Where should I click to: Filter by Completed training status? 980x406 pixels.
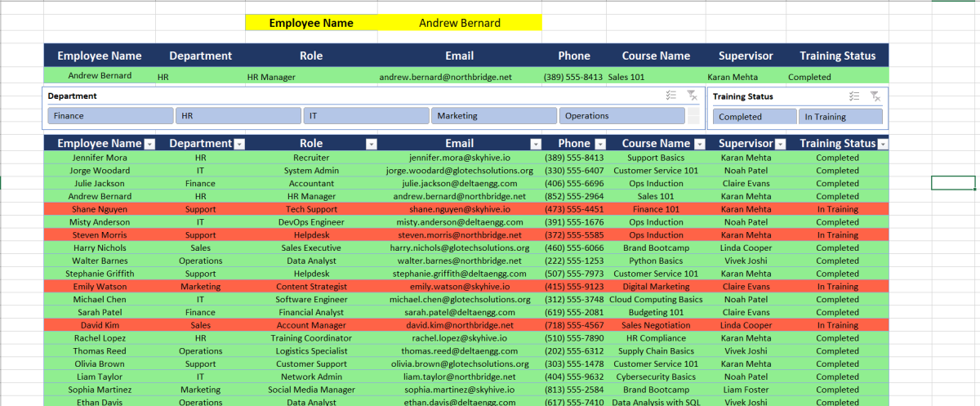[x=751, y=117]
